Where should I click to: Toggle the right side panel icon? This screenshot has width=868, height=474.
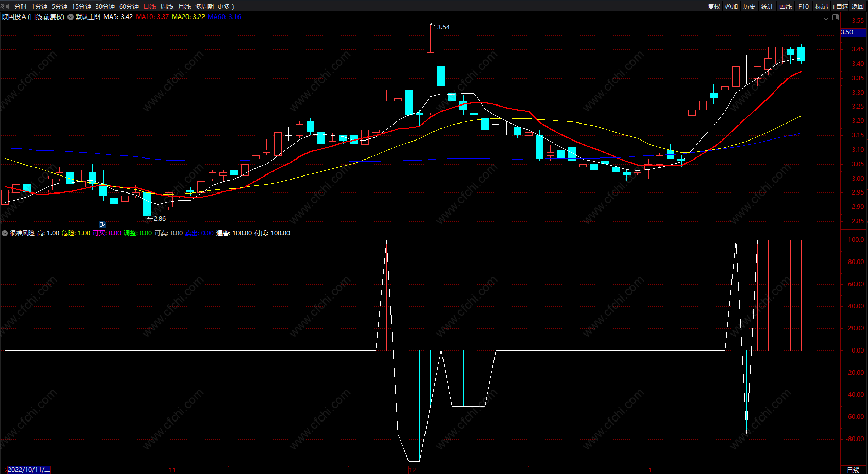point(836,17)
